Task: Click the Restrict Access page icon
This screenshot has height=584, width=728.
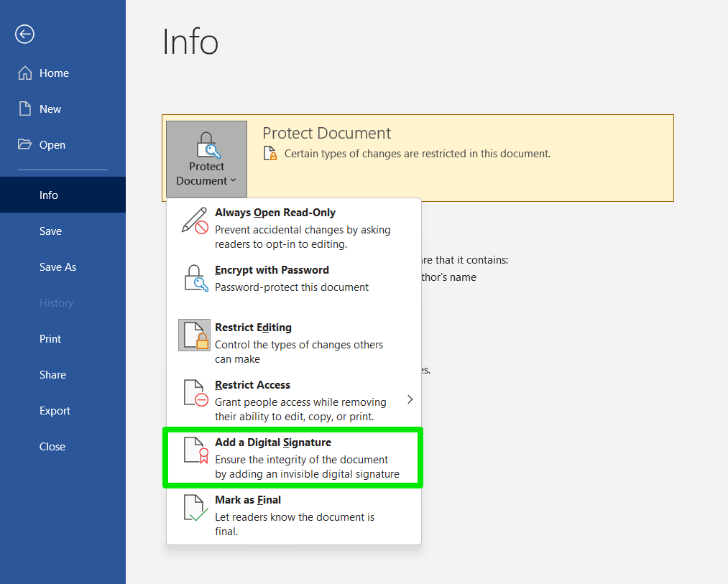Action: click(x=194, y=393)
